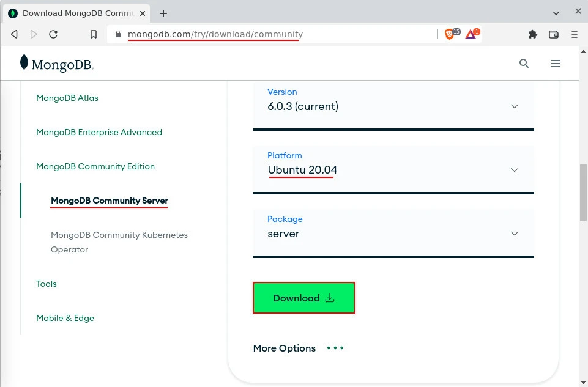The height and width of the screenshot is (387, 588).
Task: Open MongoDB Atlas link
Action: coord(67,98)
